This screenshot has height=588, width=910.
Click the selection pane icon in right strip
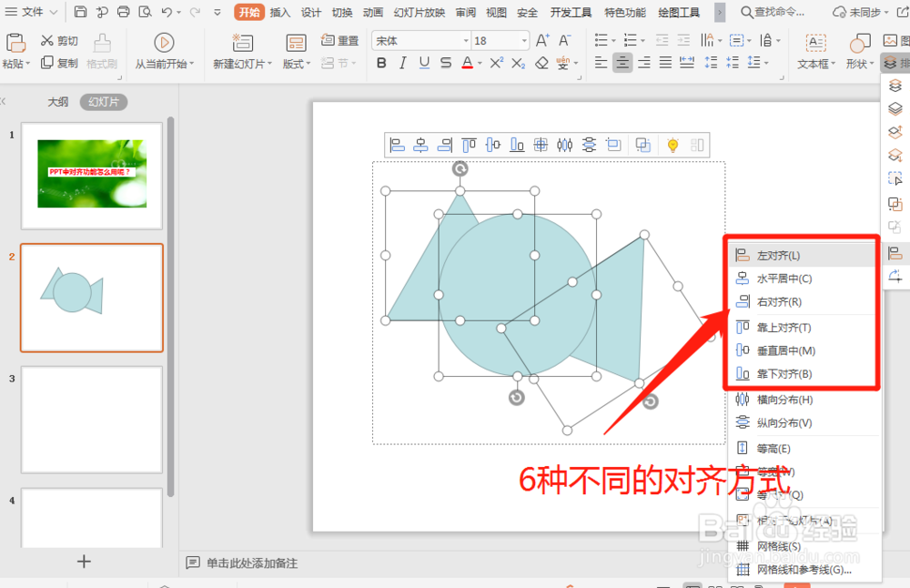[895, 178]
